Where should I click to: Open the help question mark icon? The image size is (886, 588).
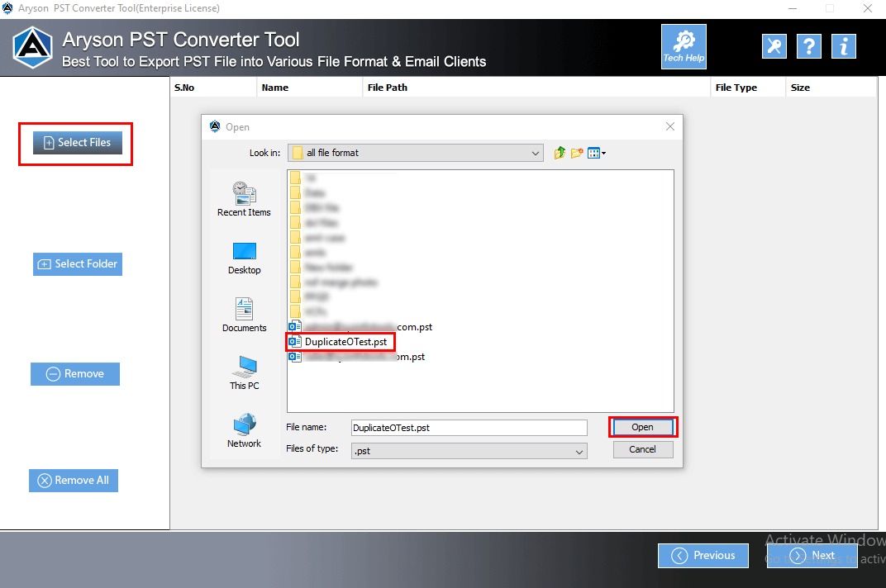click(x=808, y=46)
